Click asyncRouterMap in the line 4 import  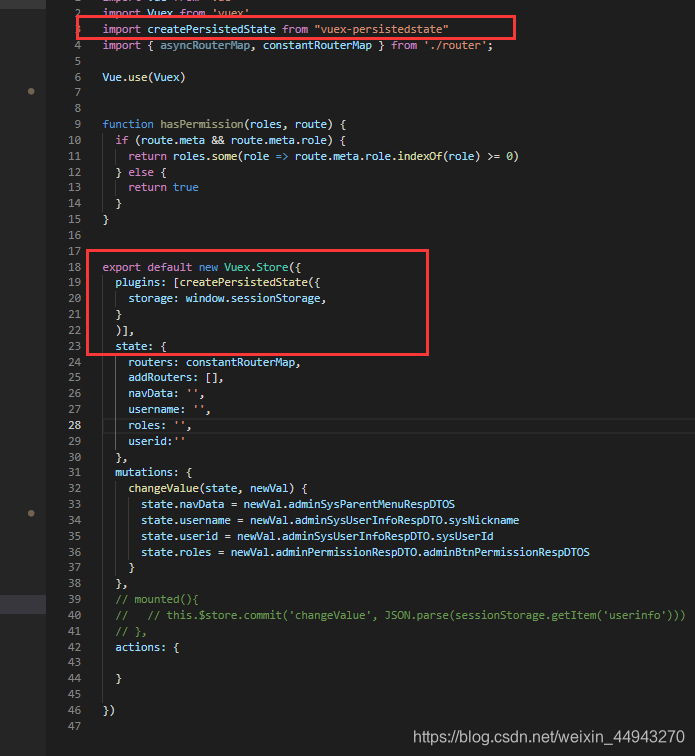(x=205, y=45)
